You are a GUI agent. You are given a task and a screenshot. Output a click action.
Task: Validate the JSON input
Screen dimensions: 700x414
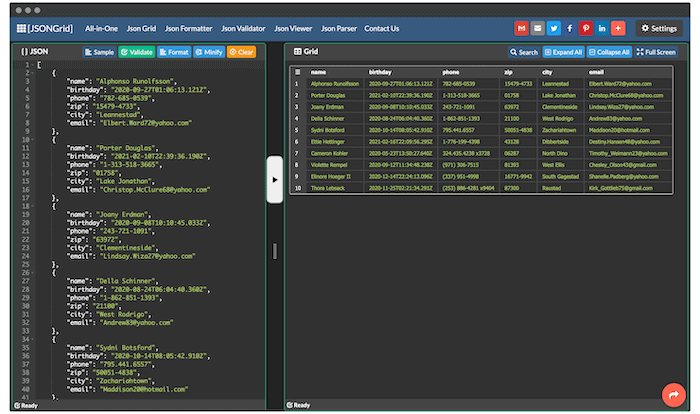click(x=137, y=52)
